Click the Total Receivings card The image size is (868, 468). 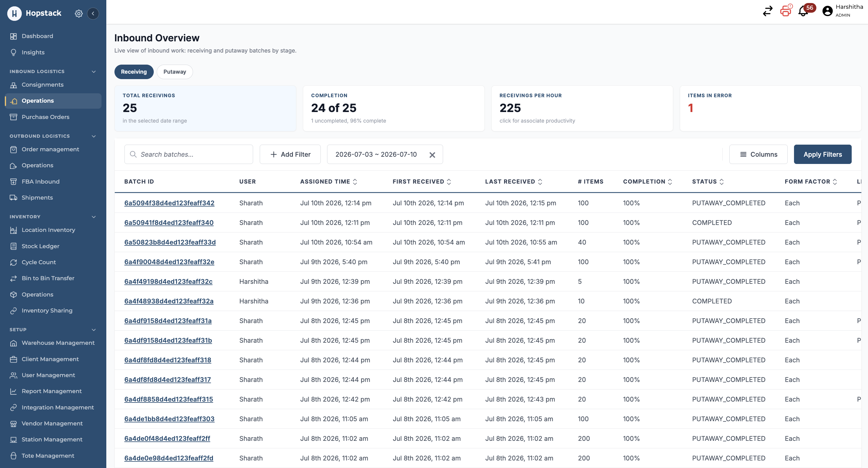pyautogui.click(x=205, y=108)
